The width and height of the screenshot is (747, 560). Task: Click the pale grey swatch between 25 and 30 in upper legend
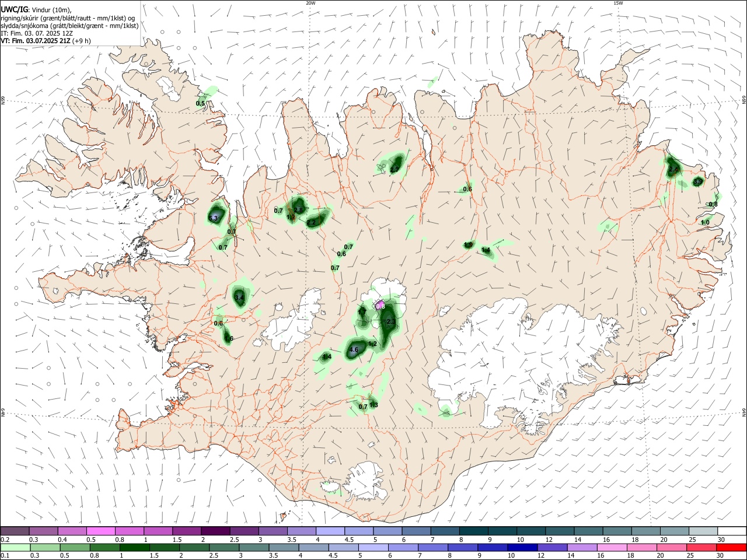[x=703, y=531]
